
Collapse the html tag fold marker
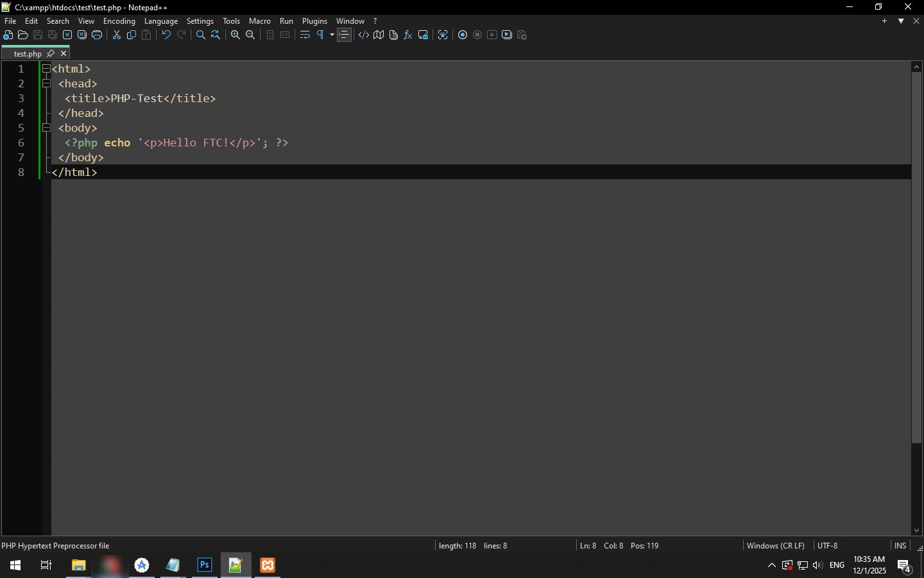46,69
